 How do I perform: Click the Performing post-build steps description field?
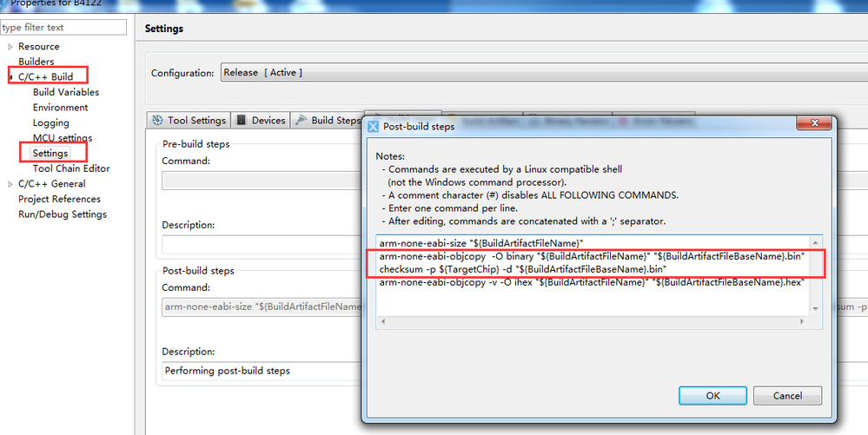coord(262,371)
